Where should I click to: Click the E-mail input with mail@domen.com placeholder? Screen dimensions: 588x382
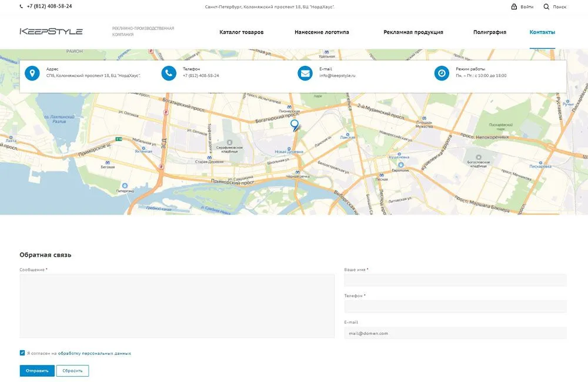click(x=455, y=333)
